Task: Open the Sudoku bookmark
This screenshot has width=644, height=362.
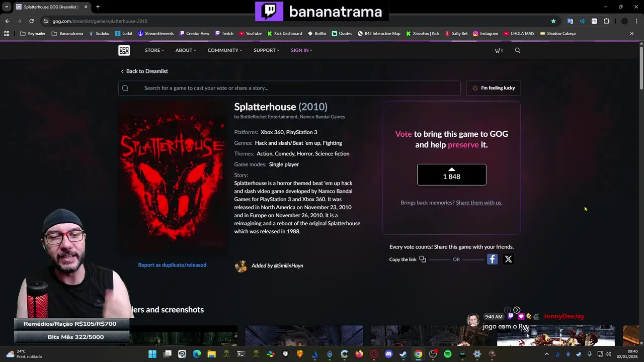Action: coord(99,34)
